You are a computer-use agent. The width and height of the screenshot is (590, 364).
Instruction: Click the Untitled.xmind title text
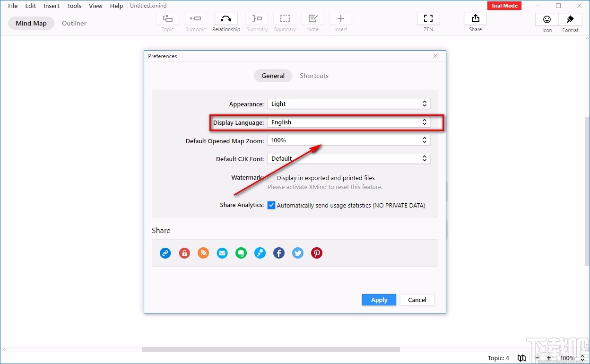tap(148, 6)
